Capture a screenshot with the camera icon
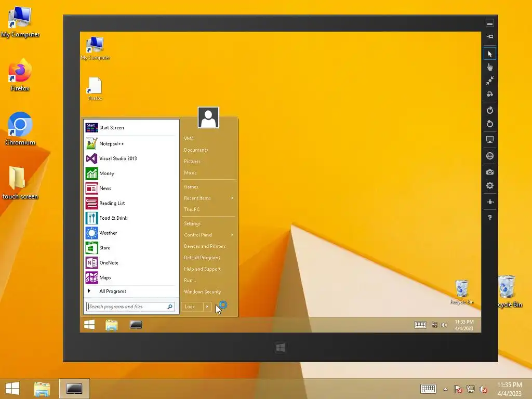Viewport: 532px width, 399px height. [x=489, y=172]
